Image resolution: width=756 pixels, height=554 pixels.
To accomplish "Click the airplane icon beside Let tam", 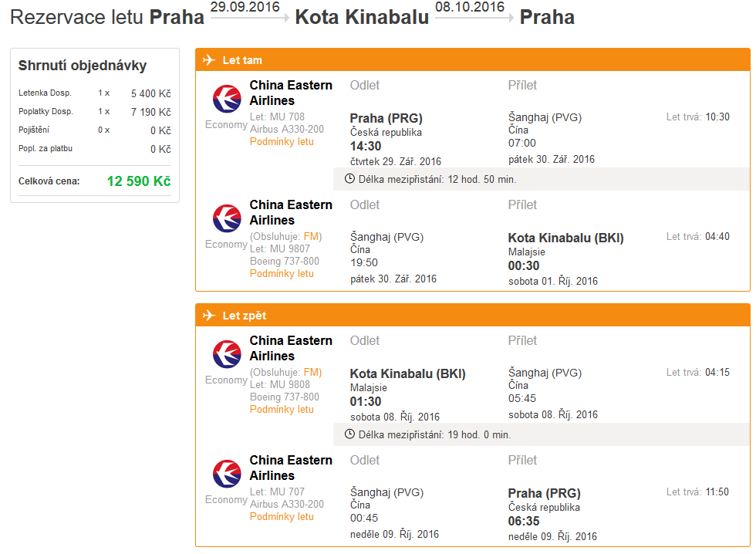I will click(209, 59).
